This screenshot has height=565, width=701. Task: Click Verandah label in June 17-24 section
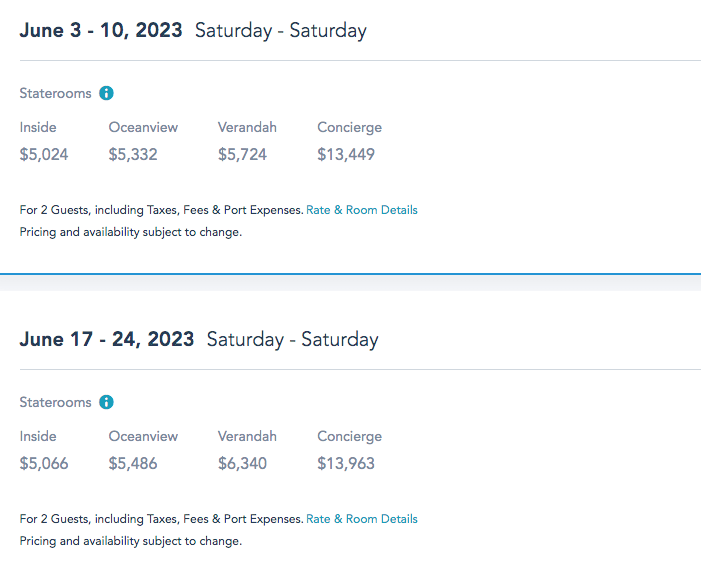(x=247, y=436)
